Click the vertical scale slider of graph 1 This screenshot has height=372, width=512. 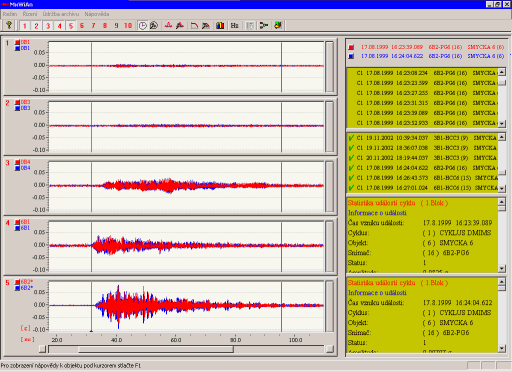(x=329, y=67)
